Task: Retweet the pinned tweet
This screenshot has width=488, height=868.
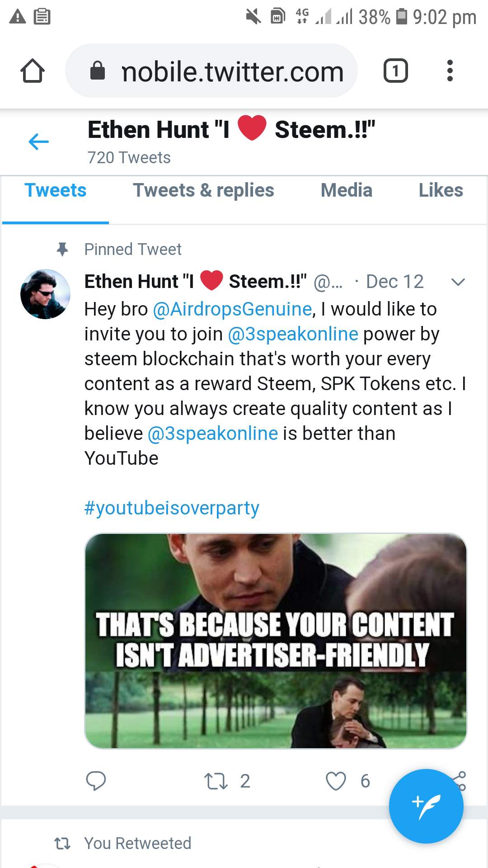Action: point(216,781)
